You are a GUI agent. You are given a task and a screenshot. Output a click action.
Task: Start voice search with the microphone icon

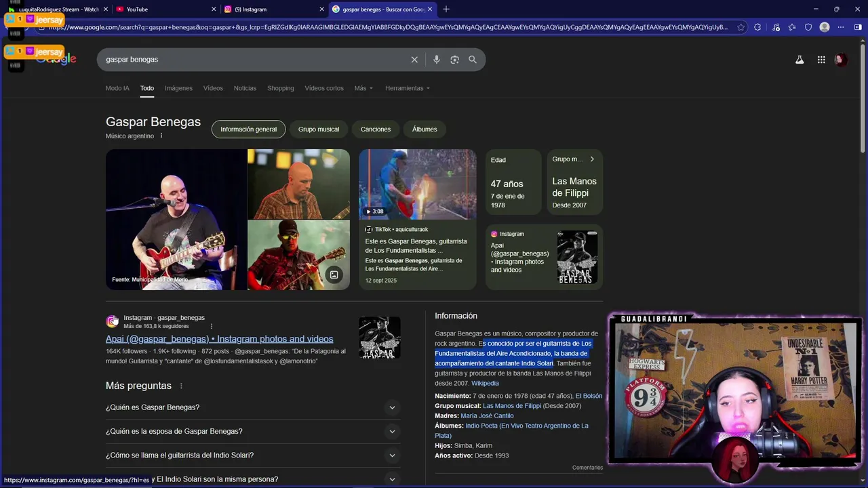(x=437, y=60)
